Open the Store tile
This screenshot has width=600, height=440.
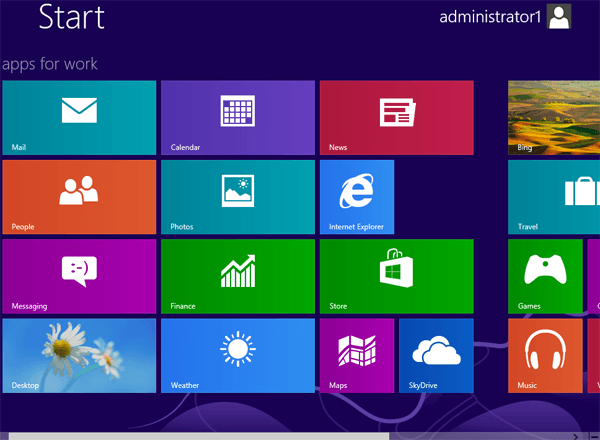tap(396, 276)
